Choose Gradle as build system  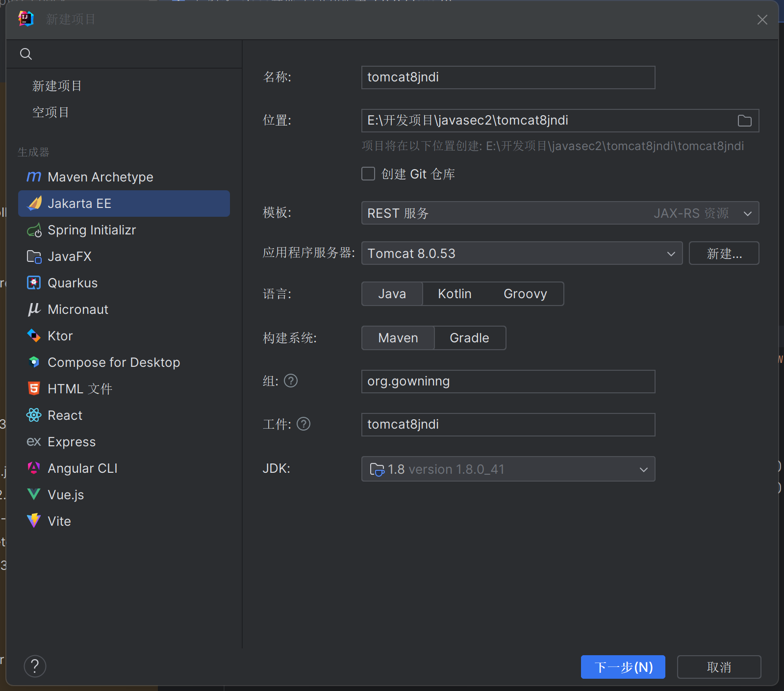469,338
